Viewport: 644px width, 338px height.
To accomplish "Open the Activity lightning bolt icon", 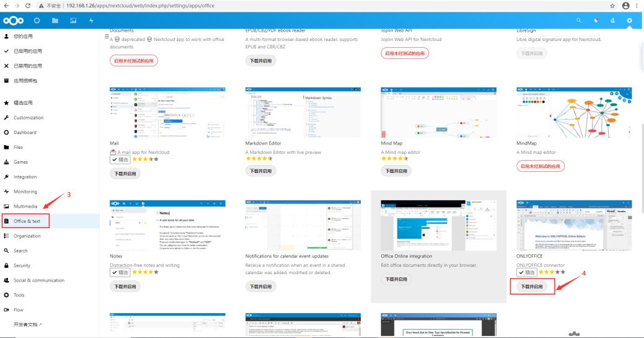I will pos(91,20).
